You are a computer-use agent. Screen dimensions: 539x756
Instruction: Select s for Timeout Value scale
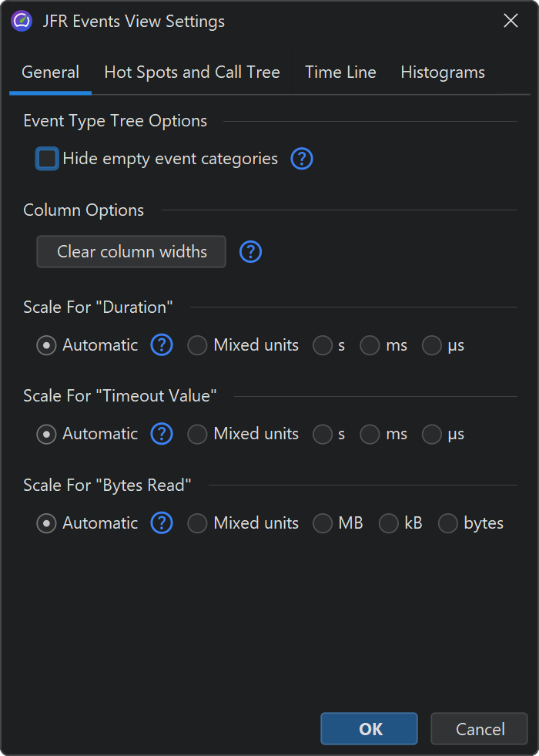click(322, 434)
